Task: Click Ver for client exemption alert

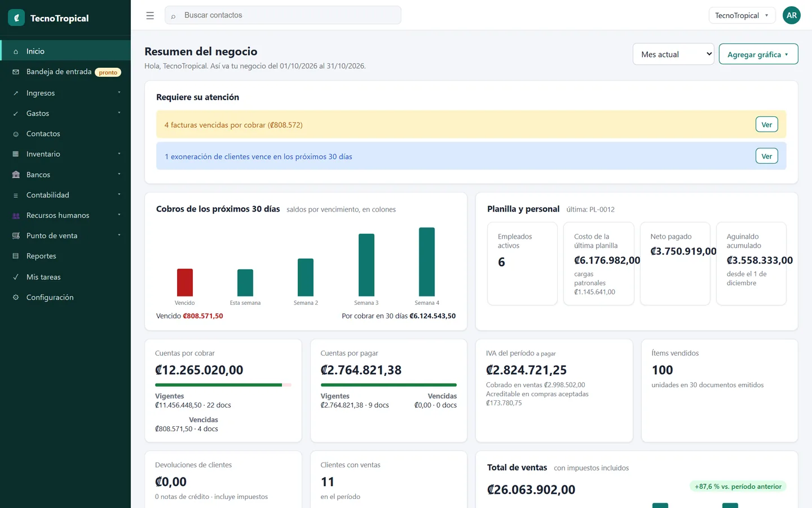Action: click(x=766, y=156)
